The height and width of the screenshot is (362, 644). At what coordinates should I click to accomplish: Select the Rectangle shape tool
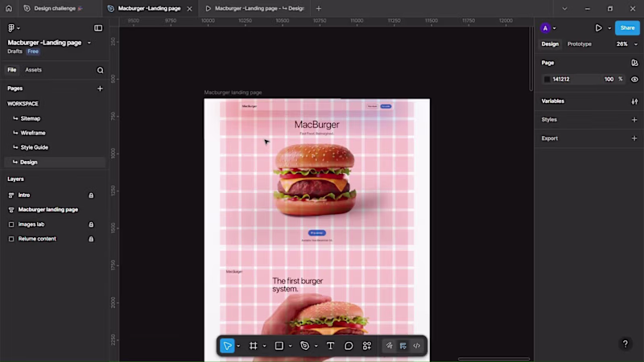click(x=279, y=346)
